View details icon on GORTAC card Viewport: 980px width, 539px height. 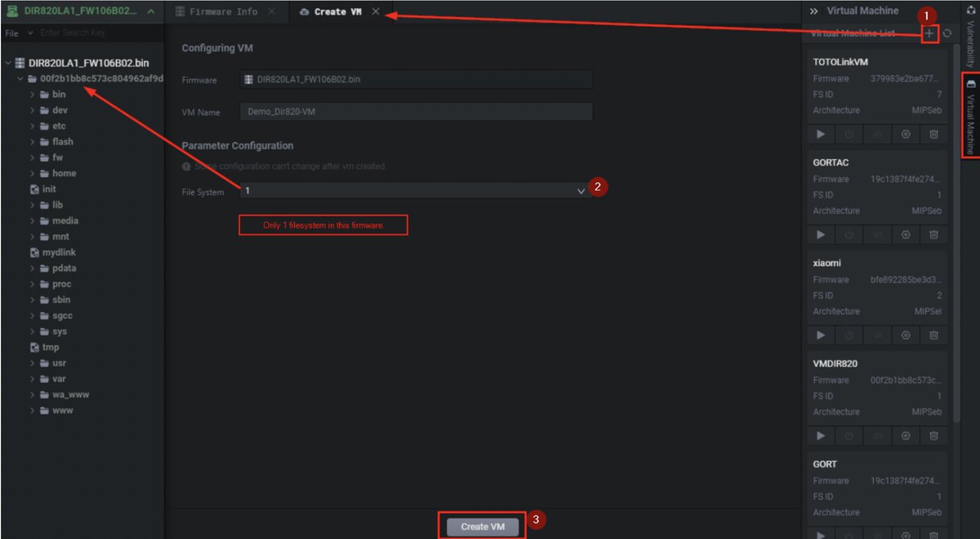click(x=906, y=234)
